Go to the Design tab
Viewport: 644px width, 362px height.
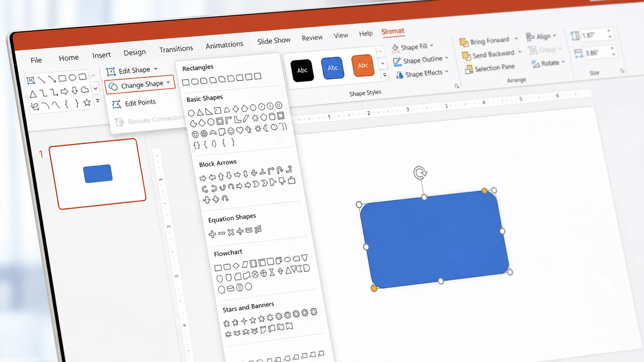pos(134,52)
